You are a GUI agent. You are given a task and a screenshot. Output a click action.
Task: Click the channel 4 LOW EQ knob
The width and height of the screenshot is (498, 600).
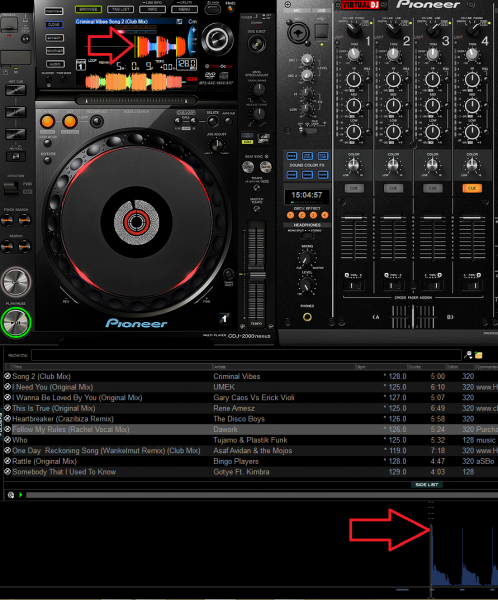click(472, 132)
